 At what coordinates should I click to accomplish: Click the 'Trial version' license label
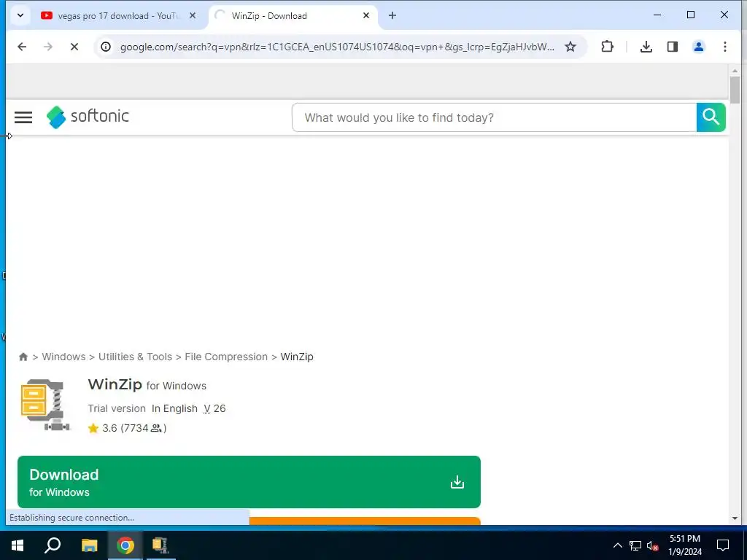(117, 408)
